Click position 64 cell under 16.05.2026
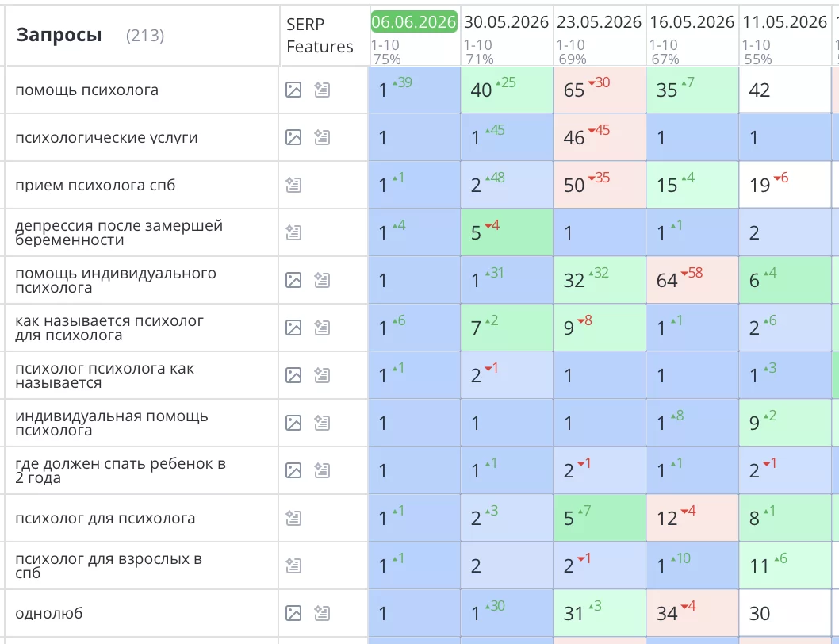This screenshot has height=644, width=839. [x=692, y=280]
